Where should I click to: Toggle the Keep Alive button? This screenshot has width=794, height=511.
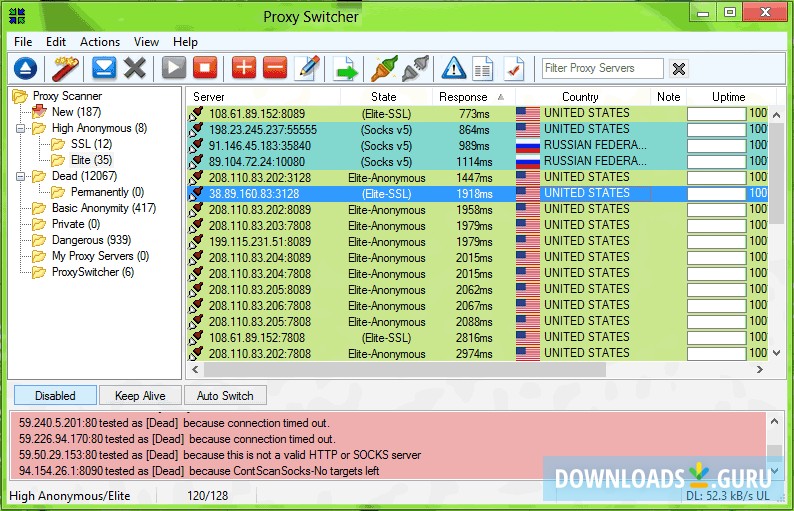140,396
